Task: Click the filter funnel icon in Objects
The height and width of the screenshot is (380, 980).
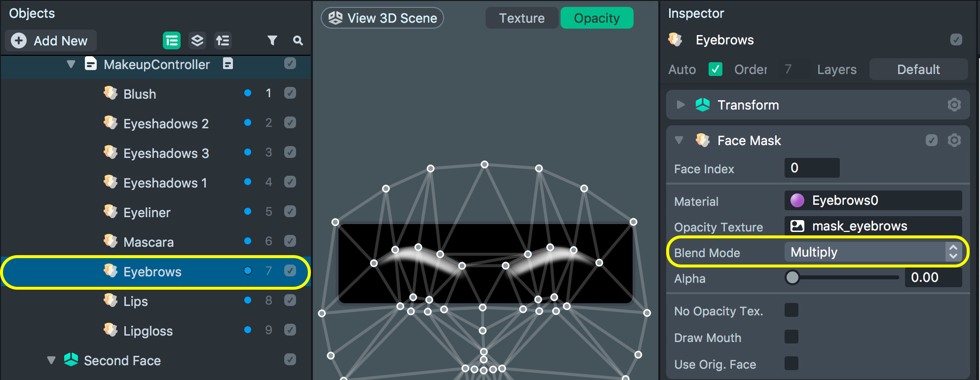Action: (x=272, y=40)
